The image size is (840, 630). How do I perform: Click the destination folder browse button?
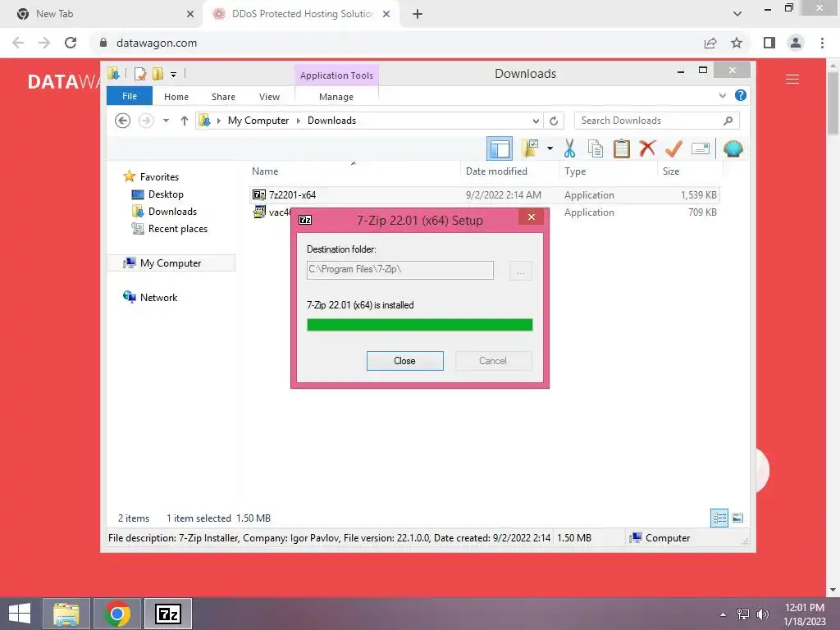point(520,271)
